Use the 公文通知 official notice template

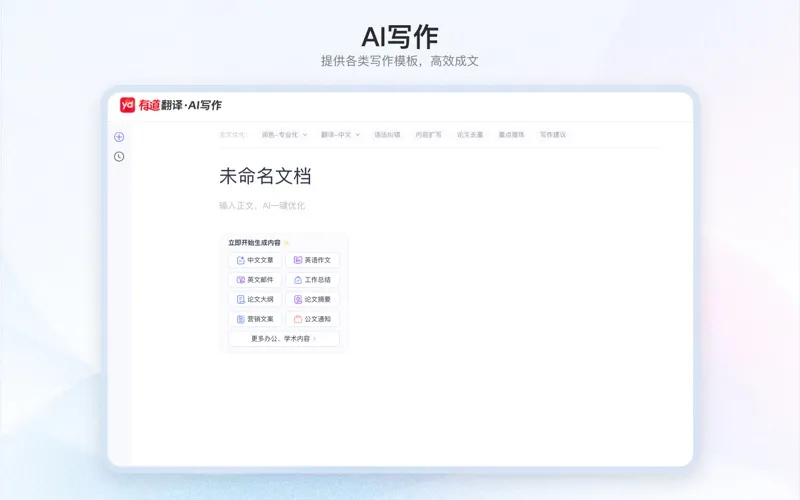[x=312, y=319]
